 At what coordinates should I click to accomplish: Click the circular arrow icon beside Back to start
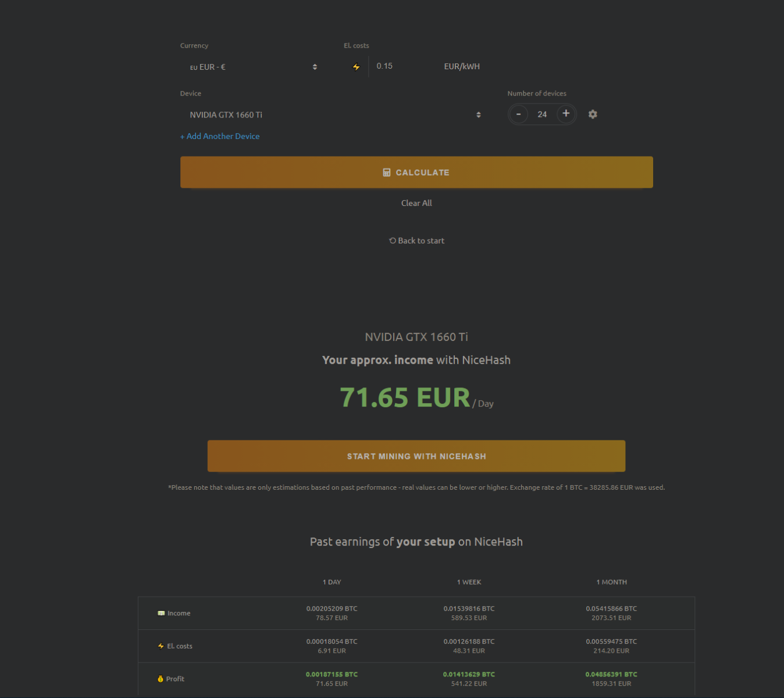pyautogui.click(x=393, y=240)
